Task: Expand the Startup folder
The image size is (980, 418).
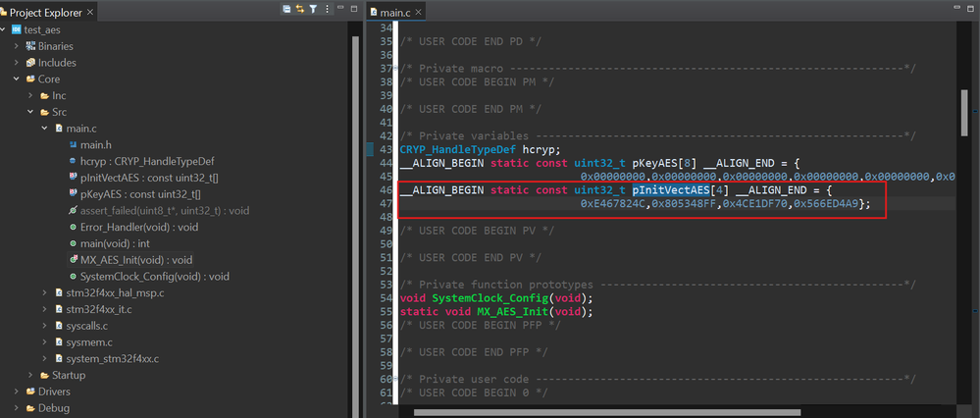Action: (x=30, y=375)
